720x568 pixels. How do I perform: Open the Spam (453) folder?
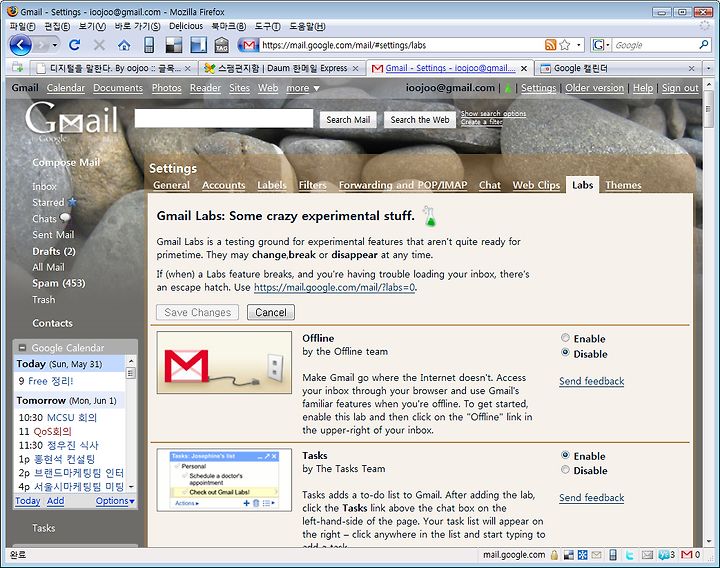(58, 283)
